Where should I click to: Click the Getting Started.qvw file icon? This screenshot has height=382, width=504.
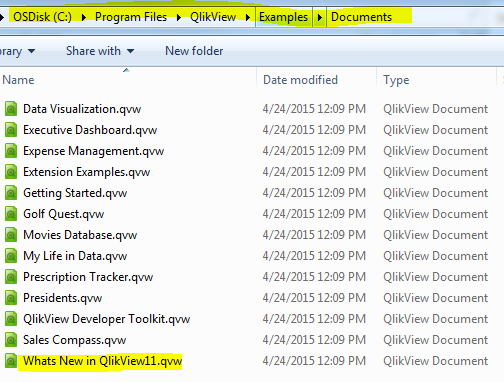pyautogui.click(x=11, y=193)
